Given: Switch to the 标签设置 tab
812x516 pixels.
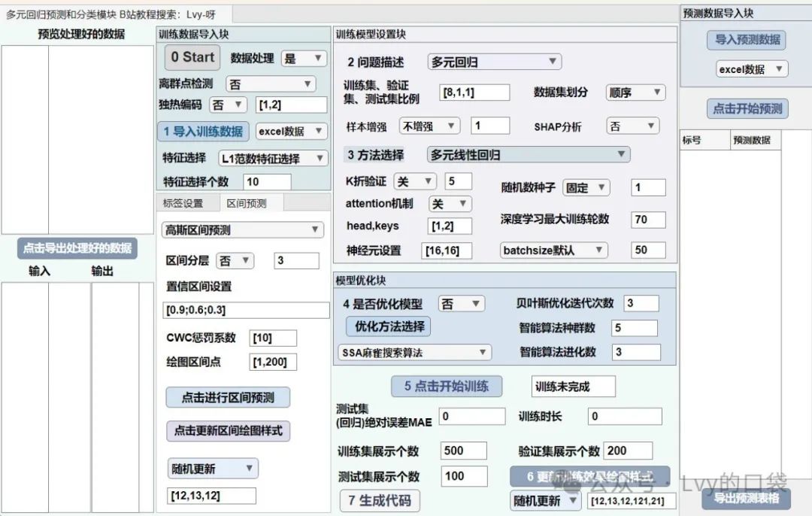Looking at the screenshot, I should [x=183, y=203].
